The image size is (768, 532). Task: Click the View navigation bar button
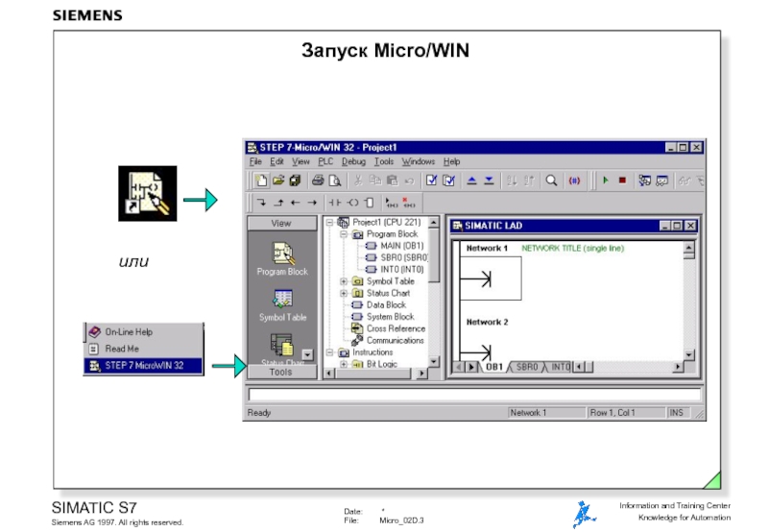[281, 224]
